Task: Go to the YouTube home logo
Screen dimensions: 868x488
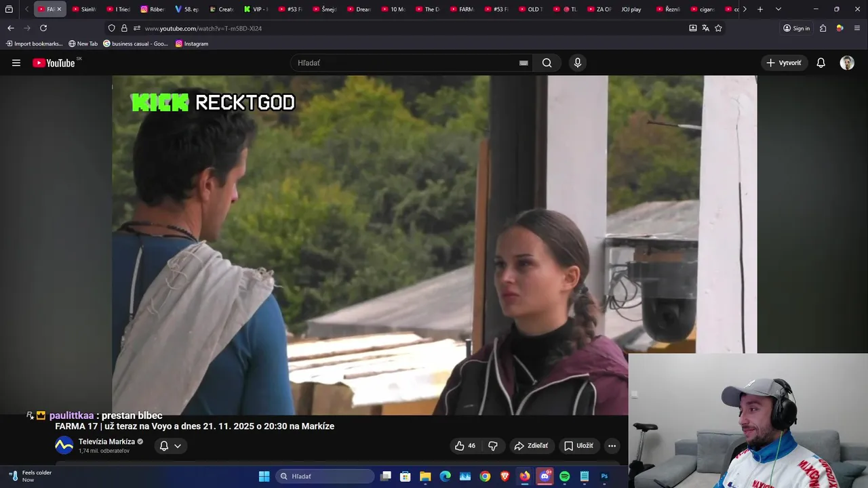Action: coord(54,63)
